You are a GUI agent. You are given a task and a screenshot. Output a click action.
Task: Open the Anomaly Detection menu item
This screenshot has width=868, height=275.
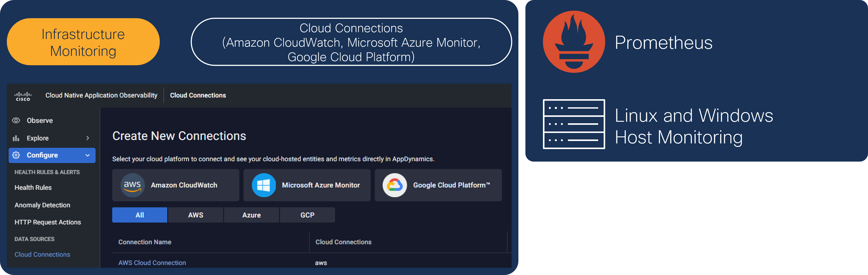click(x=42, y=205)
